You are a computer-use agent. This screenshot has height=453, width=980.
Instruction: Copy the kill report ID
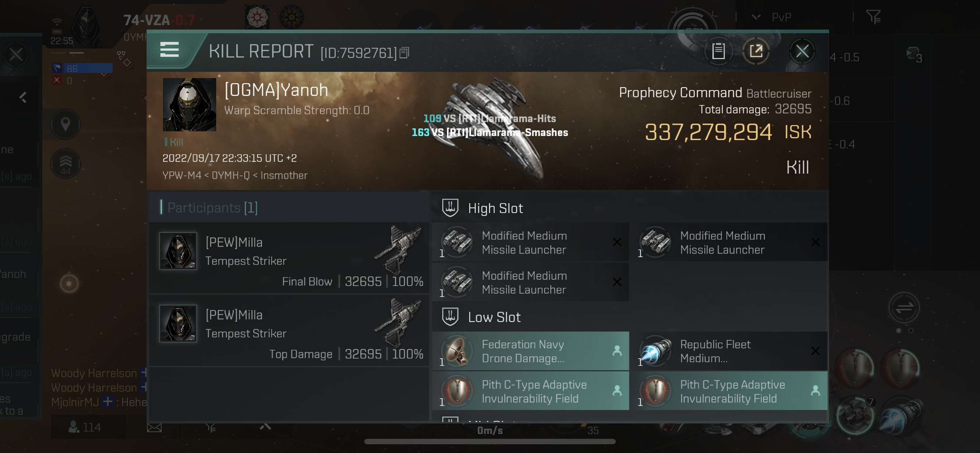(404, 53)
